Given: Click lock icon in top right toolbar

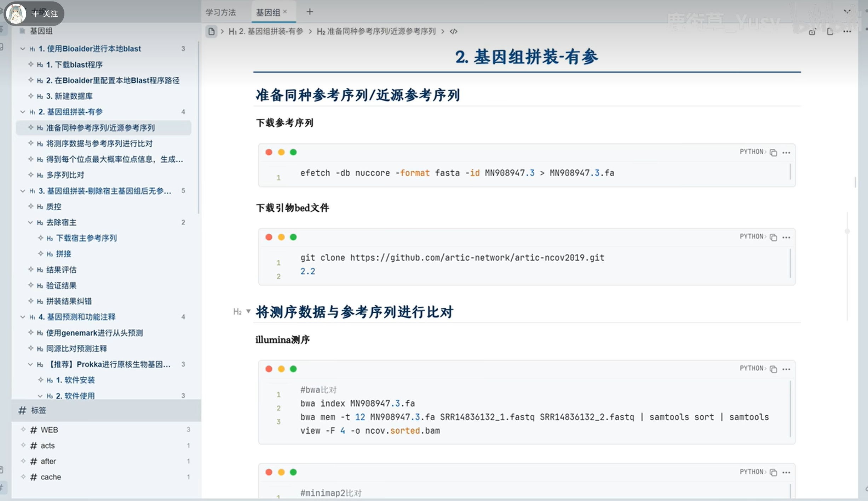Looking at the screenshot, I should click(812, 32).
